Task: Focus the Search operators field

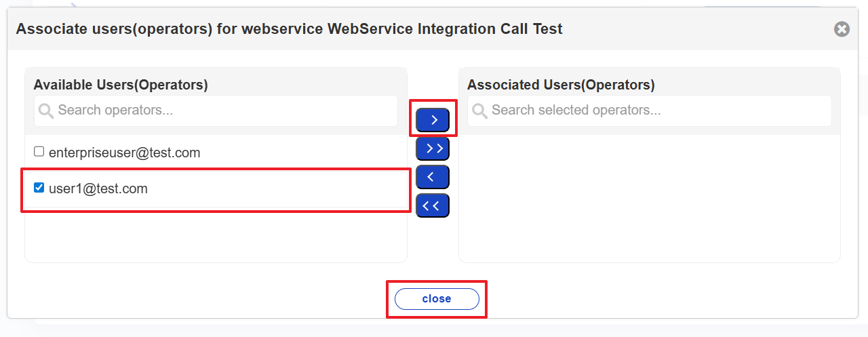Action: pos(224,111)
